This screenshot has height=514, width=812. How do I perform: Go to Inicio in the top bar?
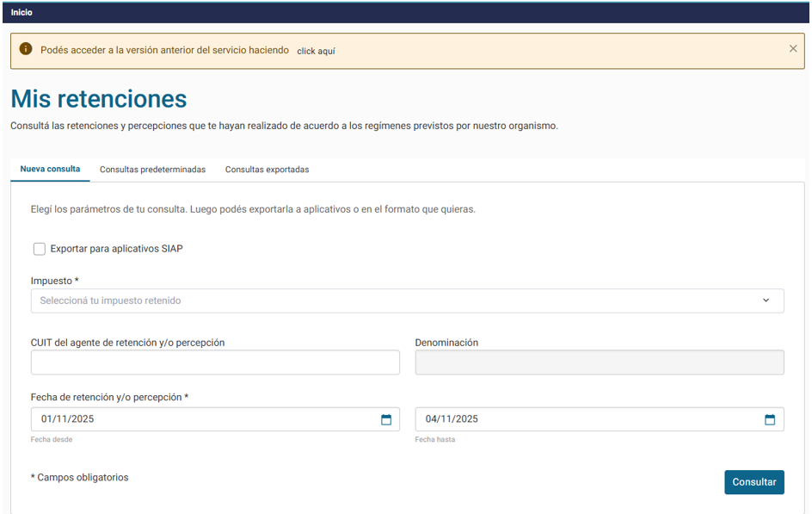[x=22, y=12]
